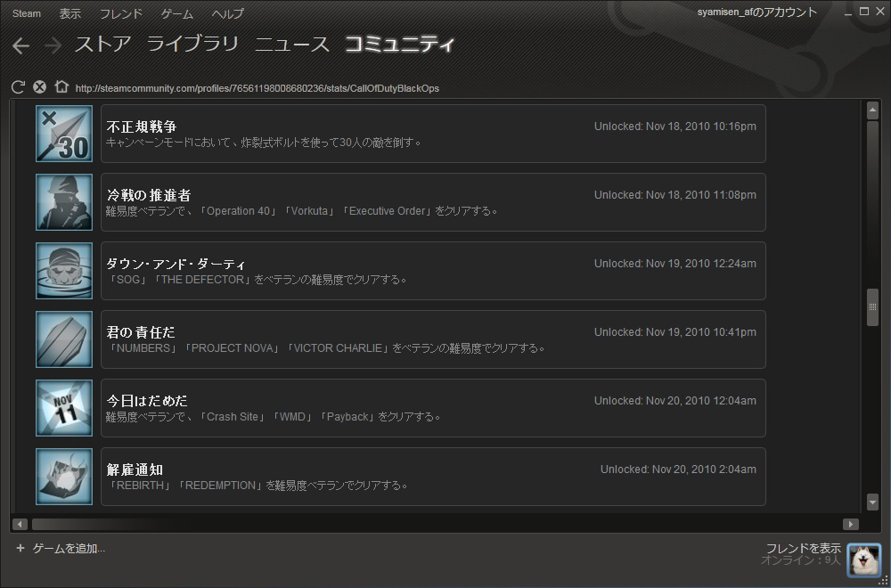Image resolution: width=891 pixels, height=588 pixels.
Task: Click the 今日はだめだ achievement title
Action: (x=147, y=401)
